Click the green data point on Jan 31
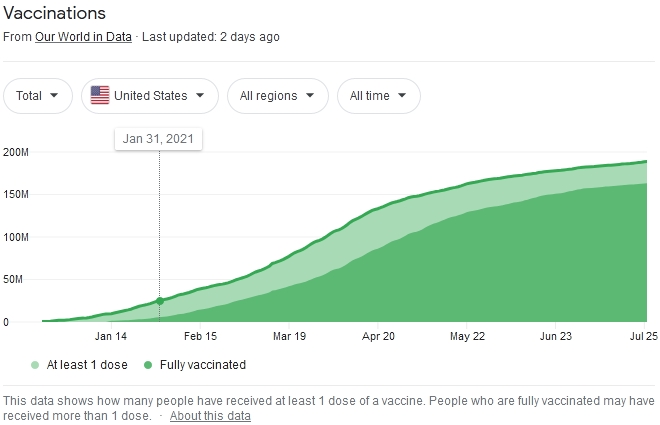Screen dimensions: 660x425 tap(160, 301)
